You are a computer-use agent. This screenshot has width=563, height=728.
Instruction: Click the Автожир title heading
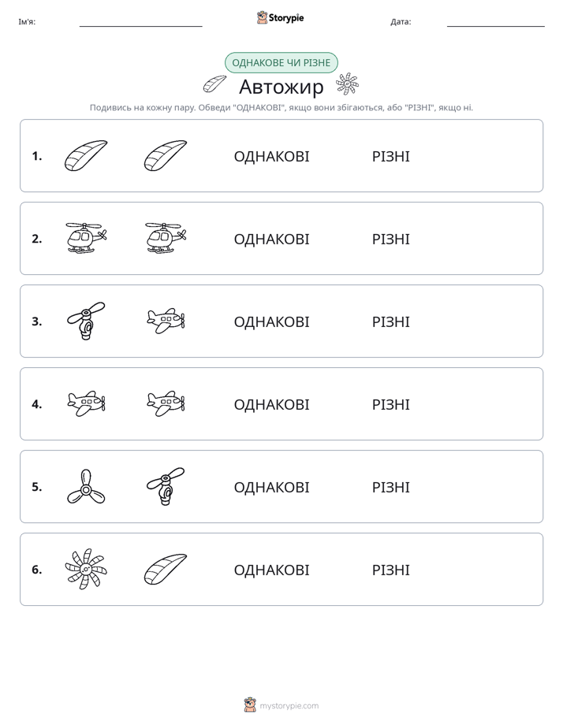coord(281,87)
